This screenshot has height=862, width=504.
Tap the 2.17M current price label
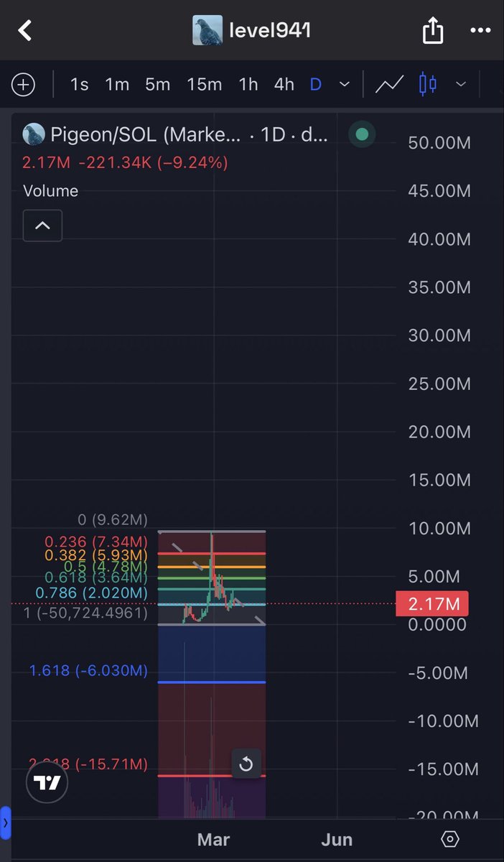[432, 604]
